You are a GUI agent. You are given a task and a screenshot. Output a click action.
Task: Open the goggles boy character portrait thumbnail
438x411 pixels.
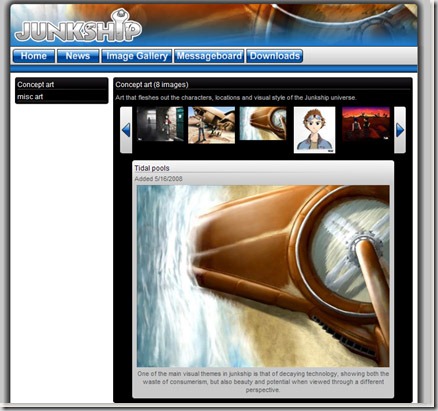[x=314, y=130]
